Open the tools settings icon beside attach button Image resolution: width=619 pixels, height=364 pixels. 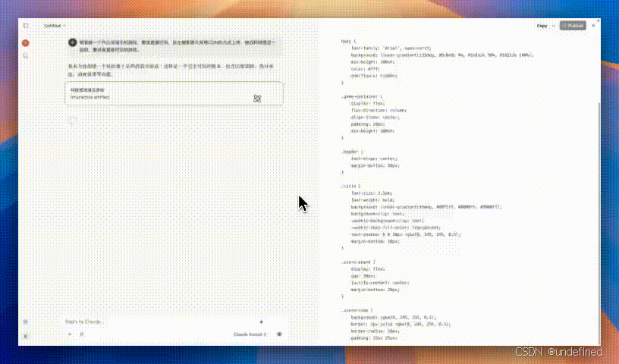point(82,334)
